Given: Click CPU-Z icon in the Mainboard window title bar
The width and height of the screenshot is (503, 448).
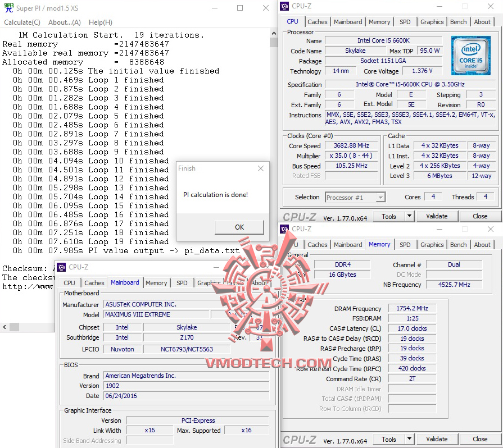Looking at the screenshot, I should (61, 267).
